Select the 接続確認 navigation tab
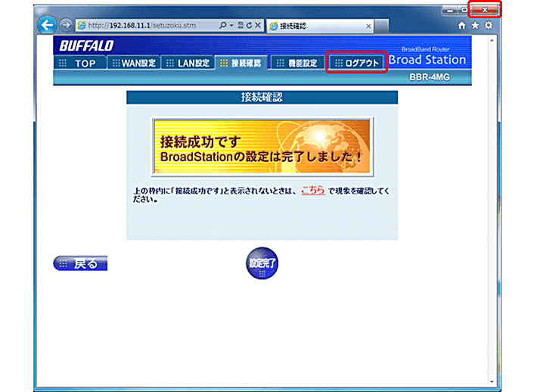 click(x=241, y=63)
